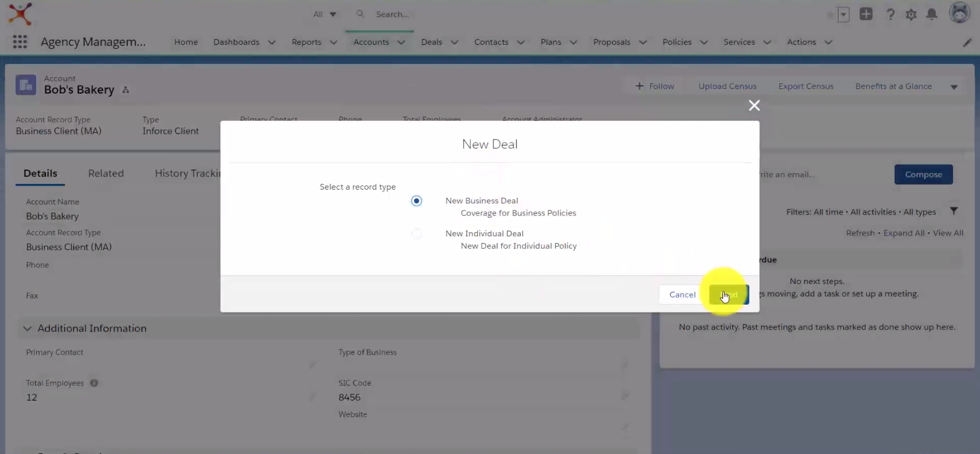Click the Follow button

[655, 86]
